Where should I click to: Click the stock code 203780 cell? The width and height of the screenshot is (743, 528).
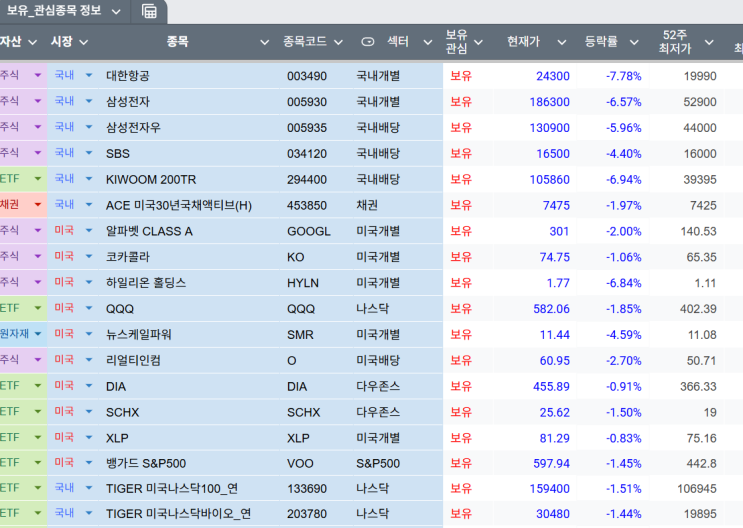(316, 513)
